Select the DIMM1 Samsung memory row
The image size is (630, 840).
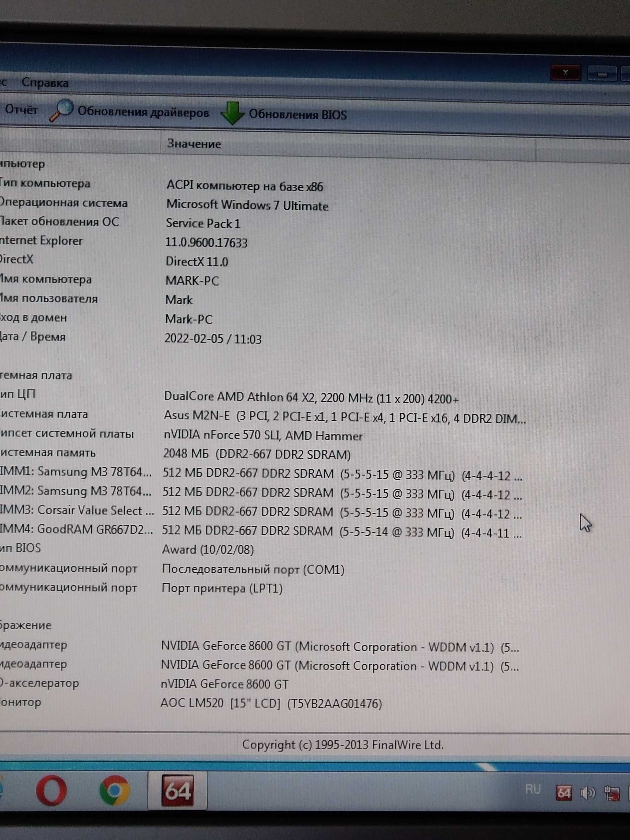pyautogui.click(x=261, y=474)
